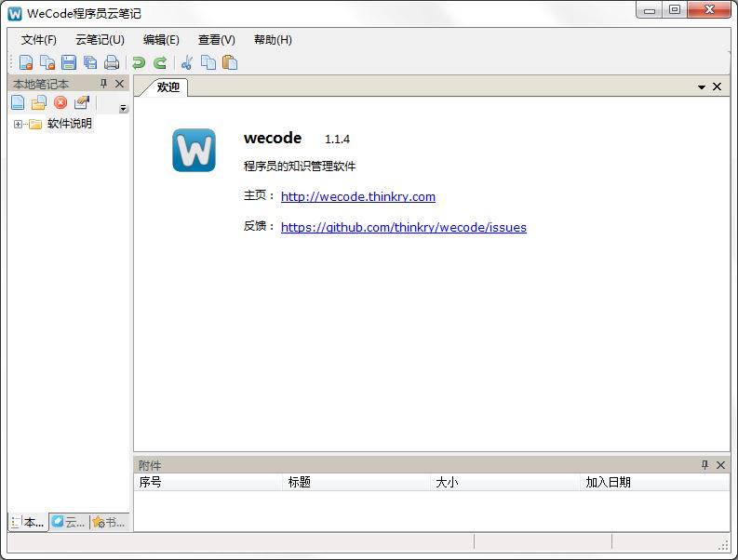Click the Undo green arrow icon

(x=139, y=63)
